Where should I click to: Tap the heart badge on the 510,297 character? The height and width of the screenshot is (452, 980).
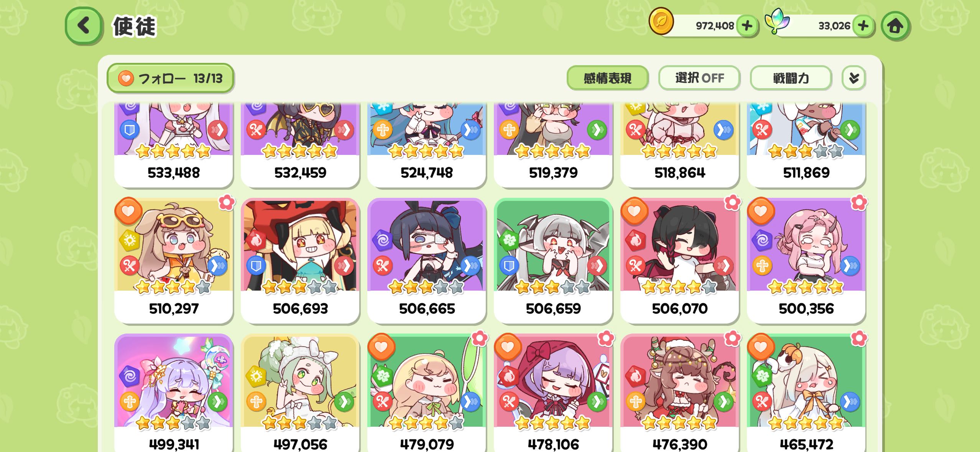[128, 211]
